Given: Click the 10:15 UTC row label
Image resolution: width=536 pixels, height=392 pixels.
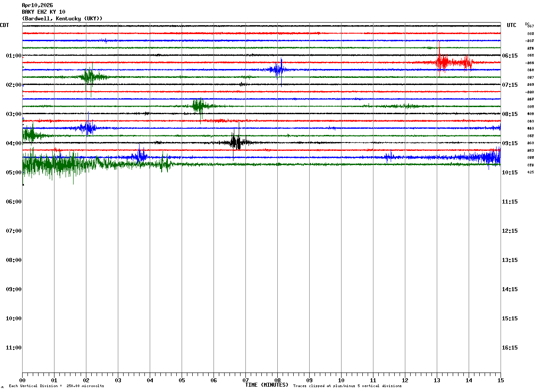Looking at the screenshot, I should (x=510, y=173).
